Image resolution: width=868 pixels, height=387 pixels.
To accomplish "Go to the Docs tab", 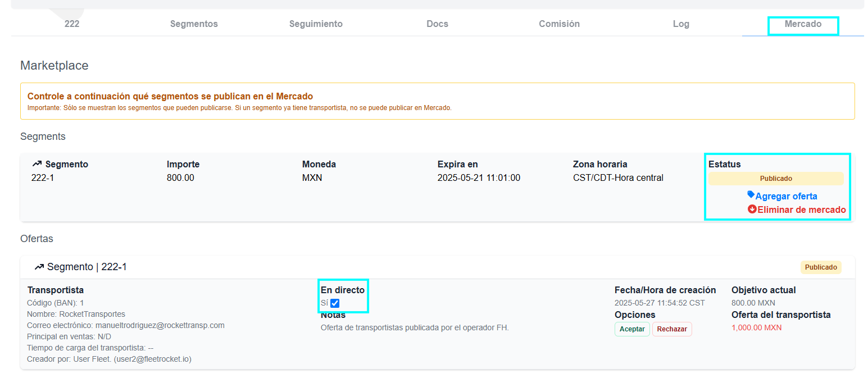I will click(438, 24).
